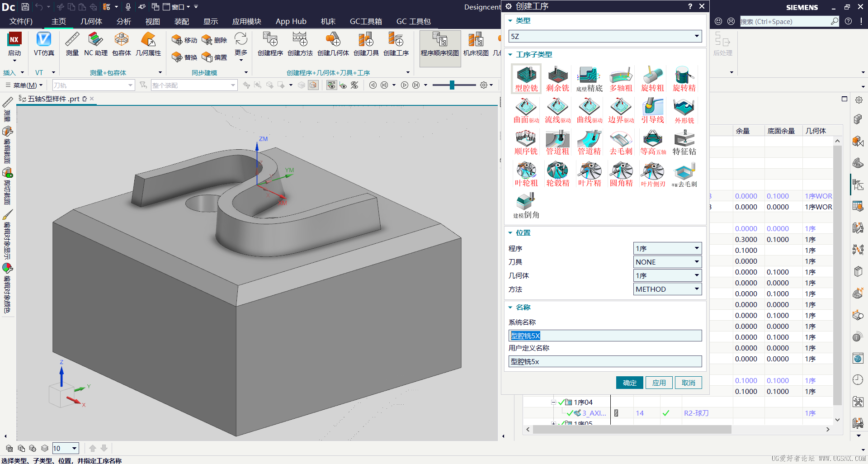Click the 确定 button
Image resolution: width=868 pixels, height=464 pixels.
(x=629, y=383)
